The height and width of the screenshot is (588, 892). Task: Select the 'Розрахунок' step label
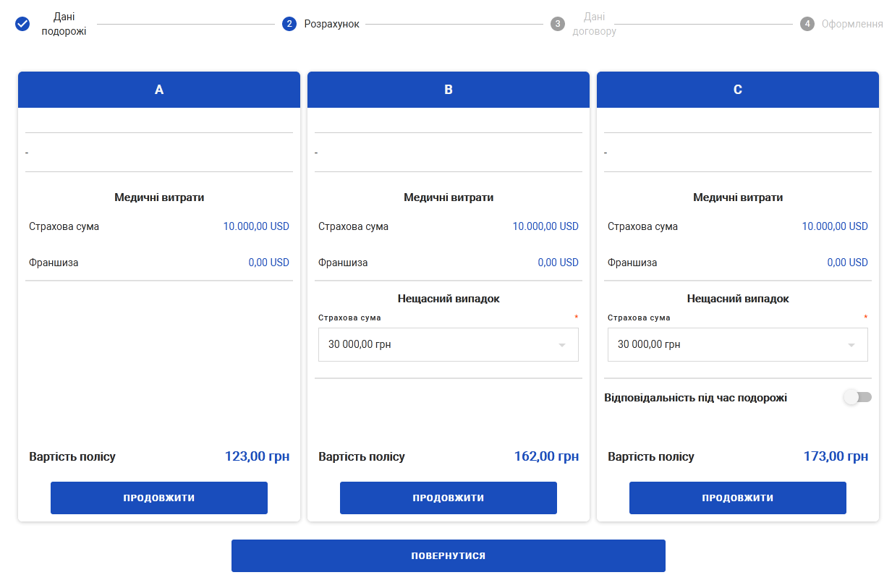pos(331,24)
